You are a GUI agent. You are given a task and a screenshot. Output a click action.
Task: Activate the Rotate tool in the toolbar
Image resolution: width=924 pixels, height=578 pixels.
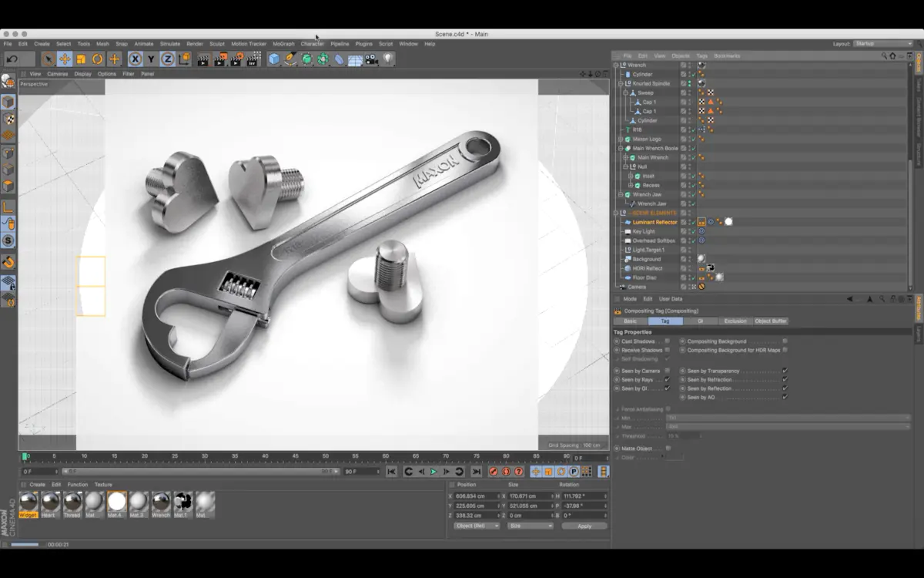[x=98, y=59]
